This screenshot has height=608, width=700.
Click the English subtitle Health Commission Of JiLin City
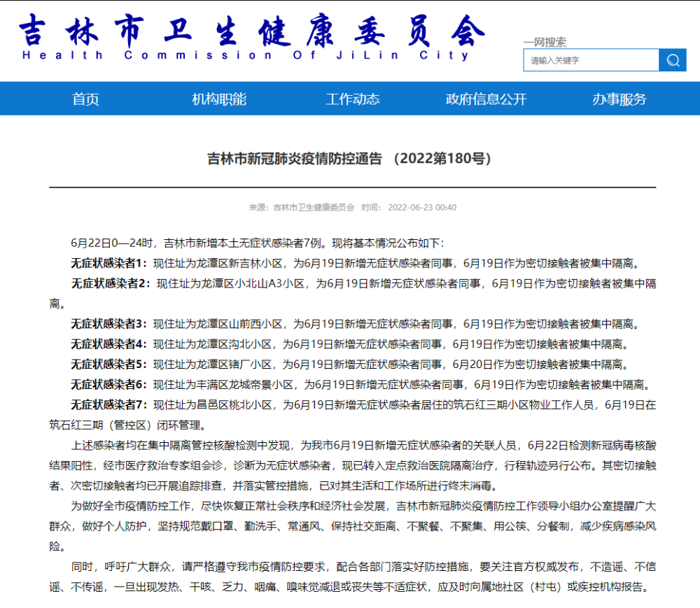coord(246,55)
